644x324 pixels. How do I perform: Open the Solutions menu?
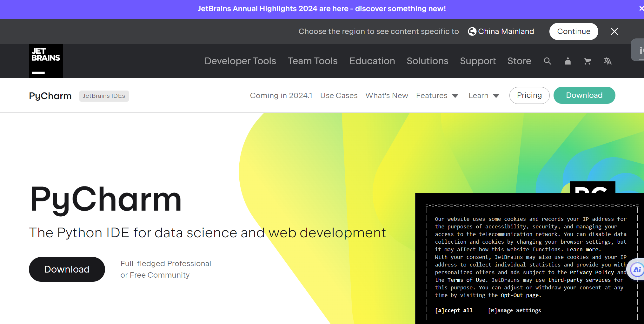[428, 61]
